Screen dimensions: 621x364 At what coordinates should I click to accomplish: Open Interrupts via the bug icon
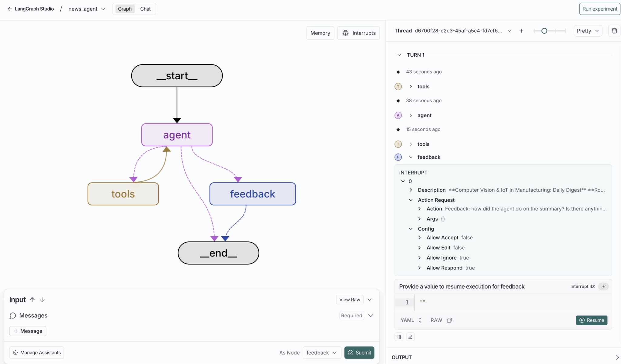345,33
